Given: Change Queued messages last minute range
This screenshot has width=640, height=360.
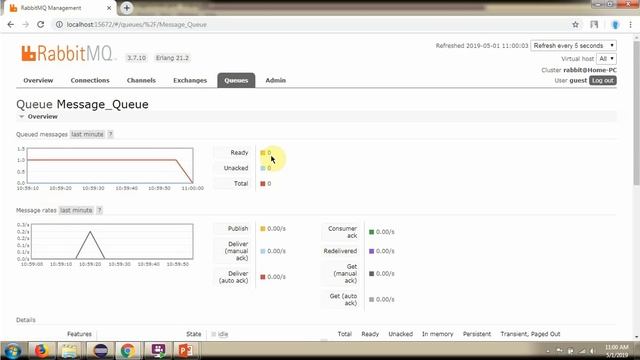Looking at the screenshot, I should click(87, 134).
